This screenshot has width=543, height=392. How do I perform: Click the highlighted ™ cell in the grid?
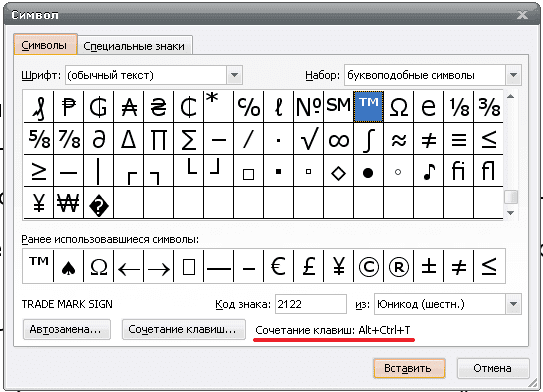click(368, 106)
